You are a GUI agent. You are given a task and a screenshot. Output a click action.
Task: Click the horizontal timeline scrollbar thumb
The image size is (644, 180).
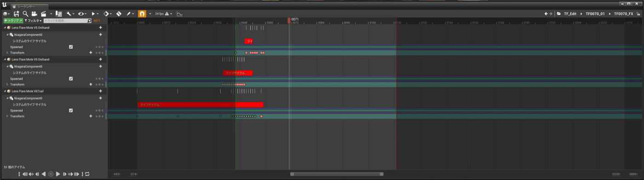click(x=337, y=174)
